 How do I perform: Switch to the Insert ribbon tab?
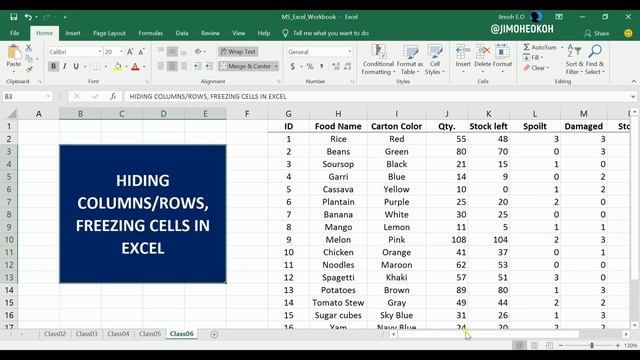point(73,33)
